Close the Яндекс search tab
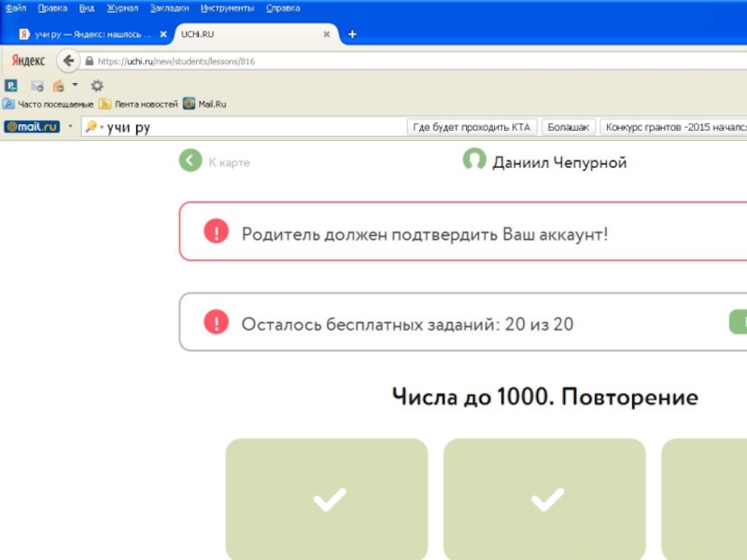The height and width of the screenshot is (560, 747). (162, 35)
